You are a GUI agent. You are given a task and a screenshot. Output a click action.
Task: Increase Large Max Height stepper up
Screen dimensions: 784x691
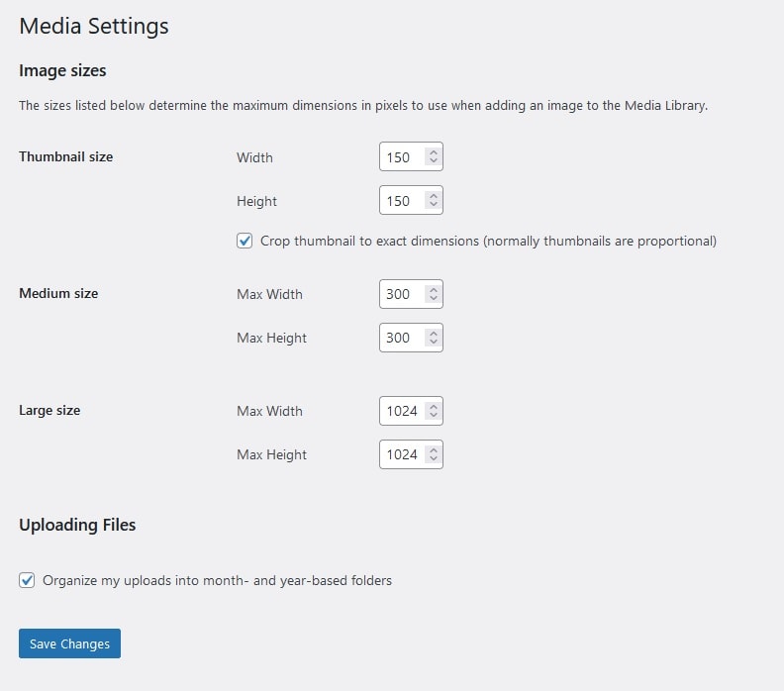pos(433,450)
